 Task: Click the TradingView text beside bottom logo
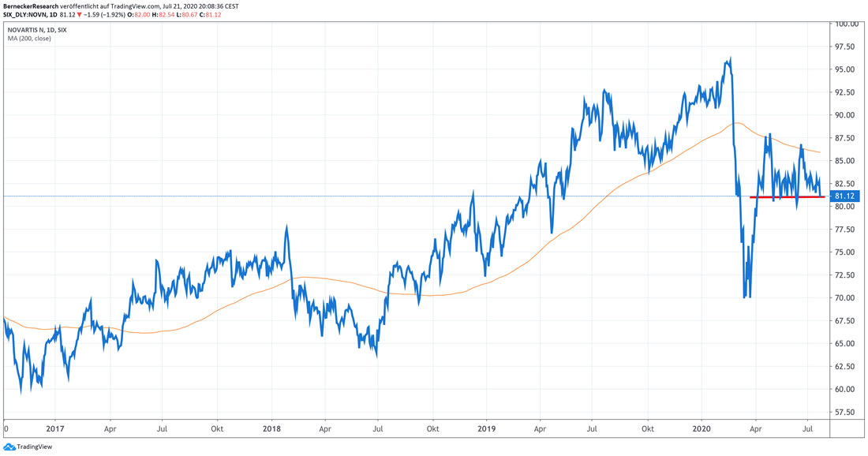[35, 447]
